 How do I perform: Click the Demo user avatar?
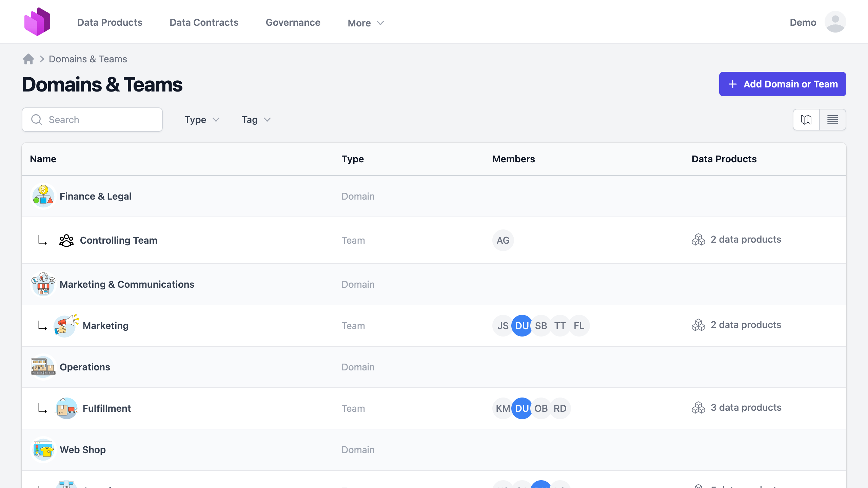click(835, 22)
